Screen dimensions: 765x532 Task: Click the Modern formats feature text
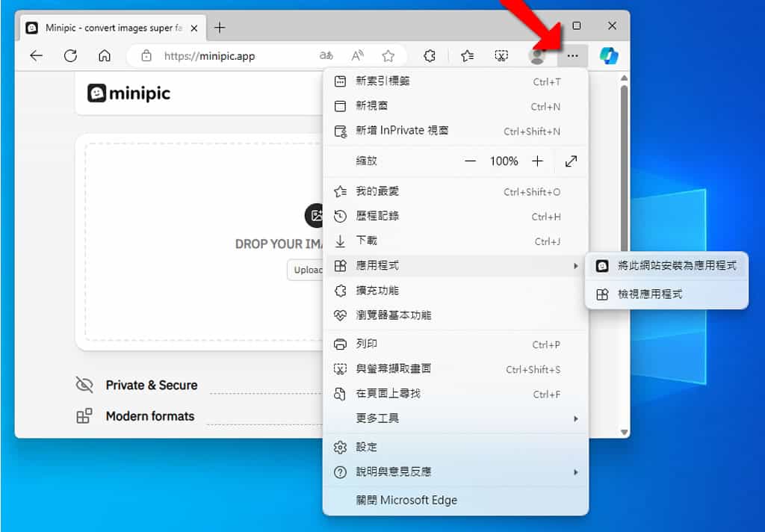coord(150,416)
